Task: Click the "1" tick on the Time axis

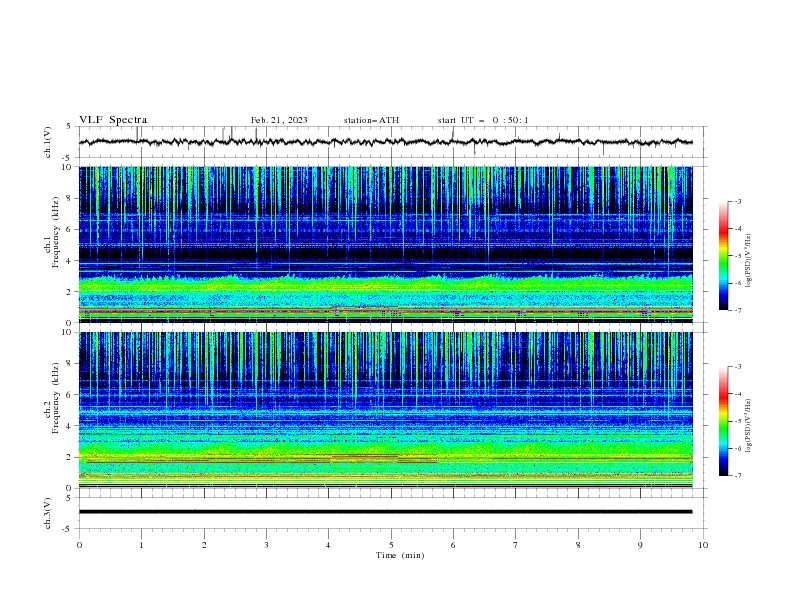Action: [141, 545]
